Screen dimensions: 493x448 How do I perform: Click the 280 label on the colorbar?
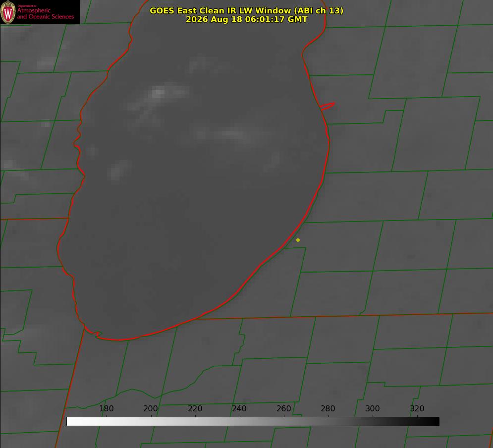[328, 408]
